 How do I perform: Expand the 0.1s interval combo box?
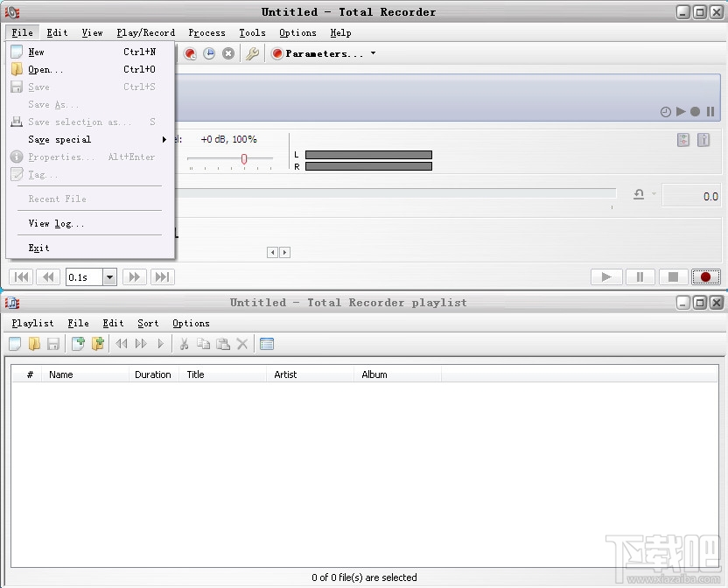point(108,276)
